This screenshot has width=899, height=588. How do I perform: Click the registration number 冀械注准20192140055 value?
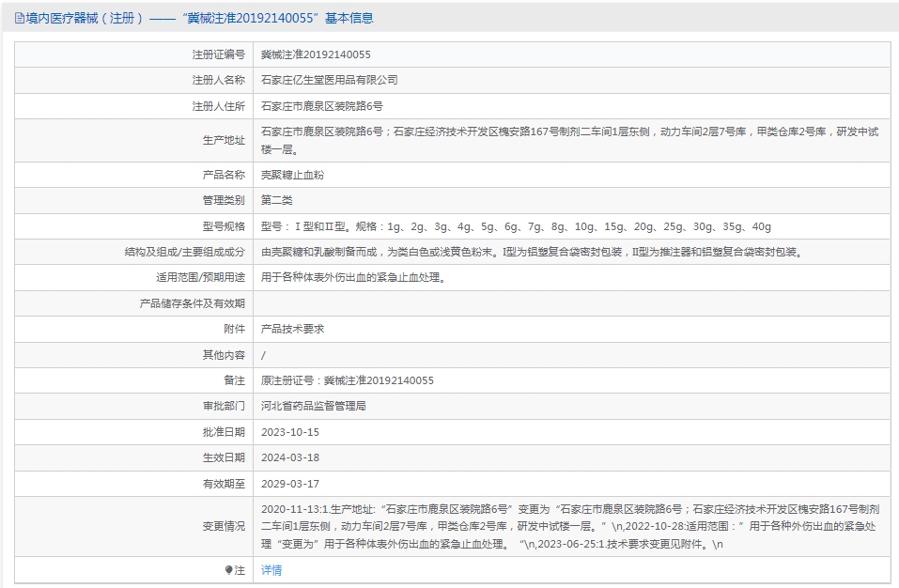pyautogui.click(x=316, y=54)
